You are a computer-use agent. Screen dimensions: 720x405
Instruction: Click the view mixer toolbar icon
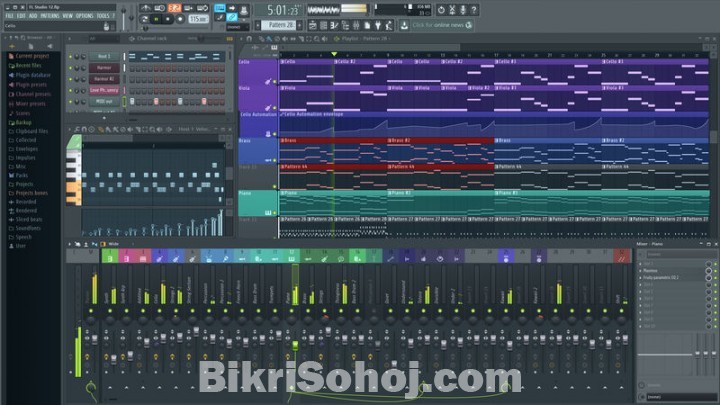click(356, 25)
